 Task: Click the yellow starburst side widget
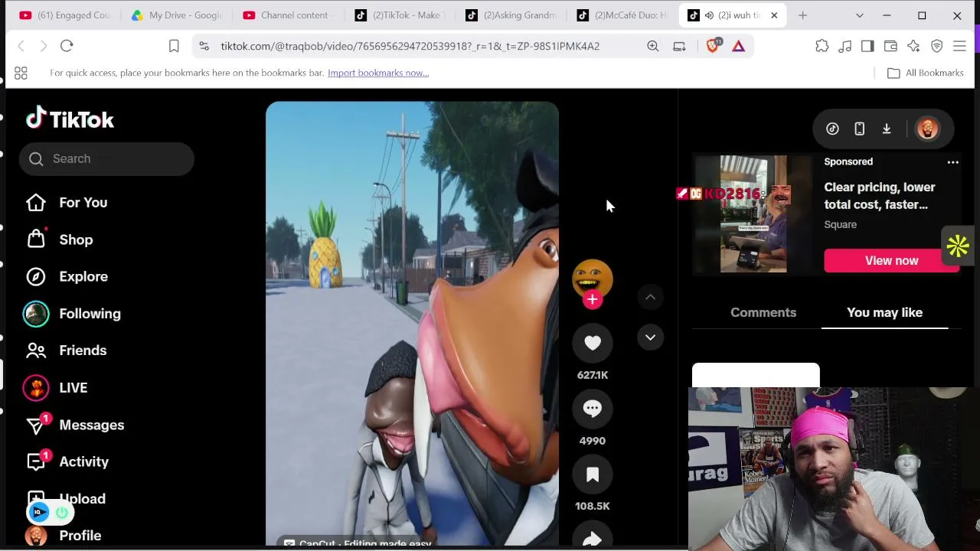pos(958,246)
